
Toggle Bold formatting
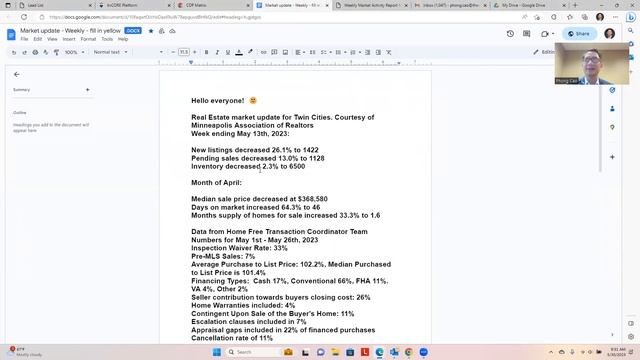(207, 52)
